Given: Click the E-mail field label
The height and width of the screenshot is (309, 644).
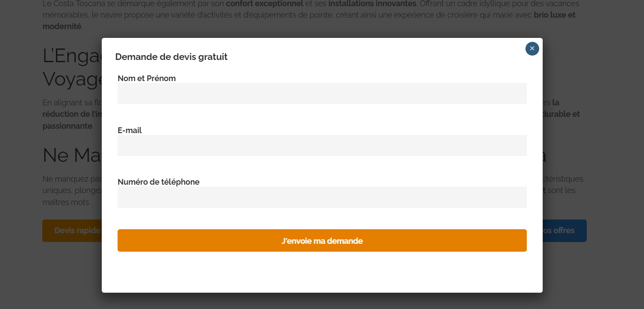Looking at the screenshot, I should (x=130, y=130).
